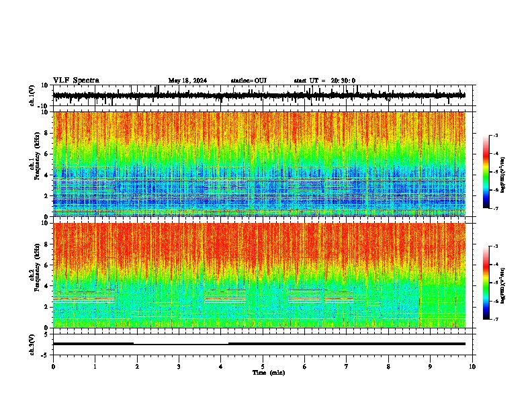Click the "10" tick on the time axis
Viewport: 532px width, 411px height.
tap(472, 367)
